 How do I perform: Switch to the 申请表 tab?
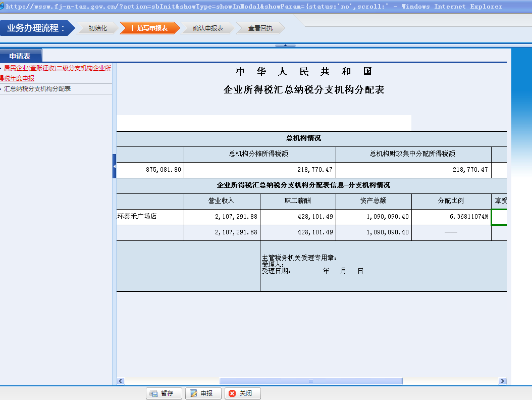pos(21,56)
